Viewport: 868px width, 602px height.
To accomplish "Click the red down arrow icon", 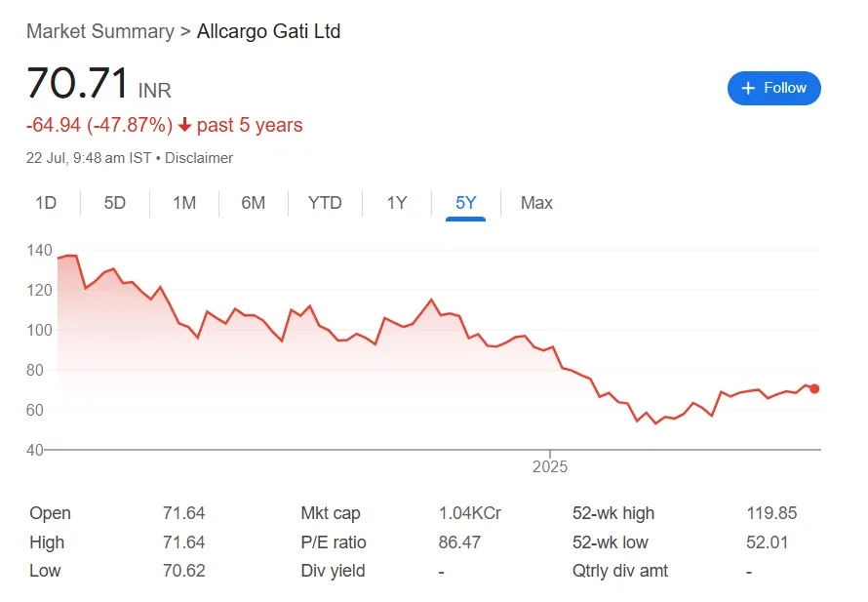I will (x=184, y=125).
